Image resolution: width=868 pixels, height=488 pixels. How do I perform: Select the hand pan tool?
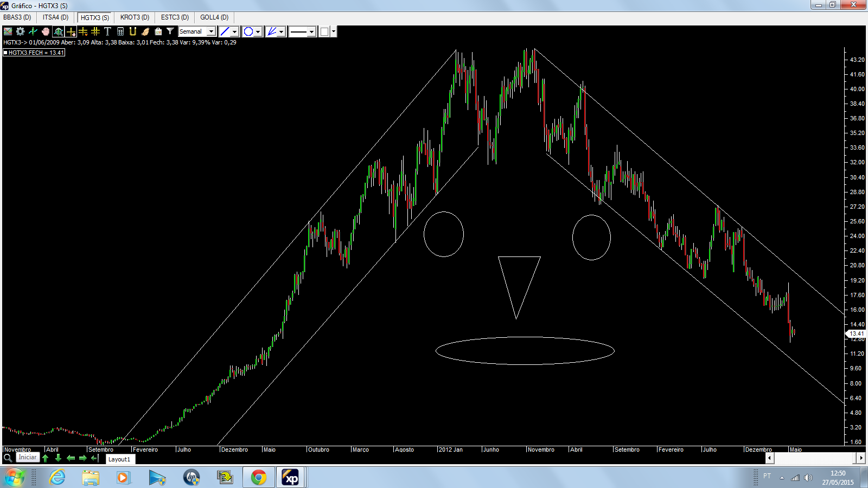(46, 31)
